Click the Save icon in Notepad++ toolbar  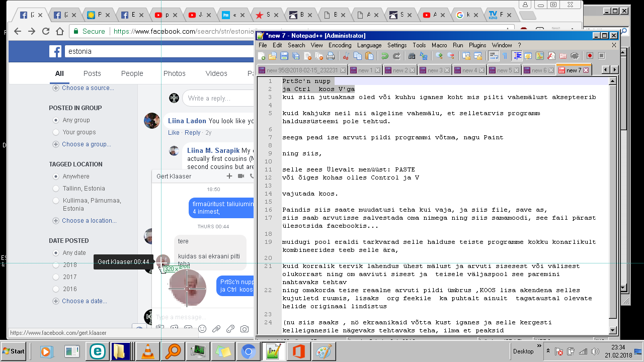pos(284,56)
